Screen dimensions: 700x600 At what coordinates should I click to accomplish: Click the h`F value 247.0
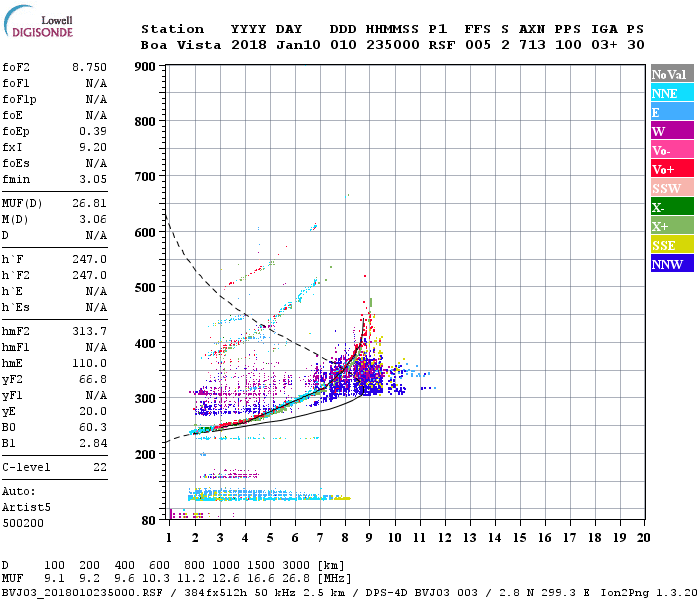(89, 259)
